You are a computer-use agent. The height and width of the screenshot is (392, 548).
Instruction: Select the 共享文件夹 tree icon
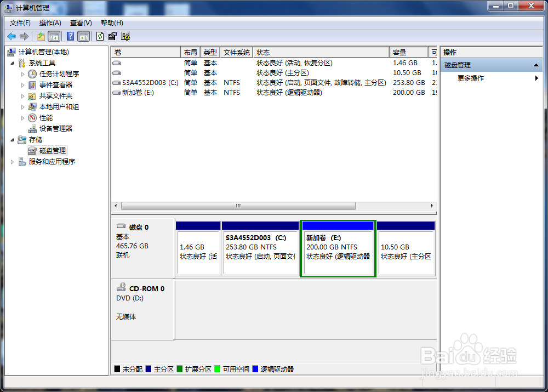pyautogui.click(x=32, y=96)
